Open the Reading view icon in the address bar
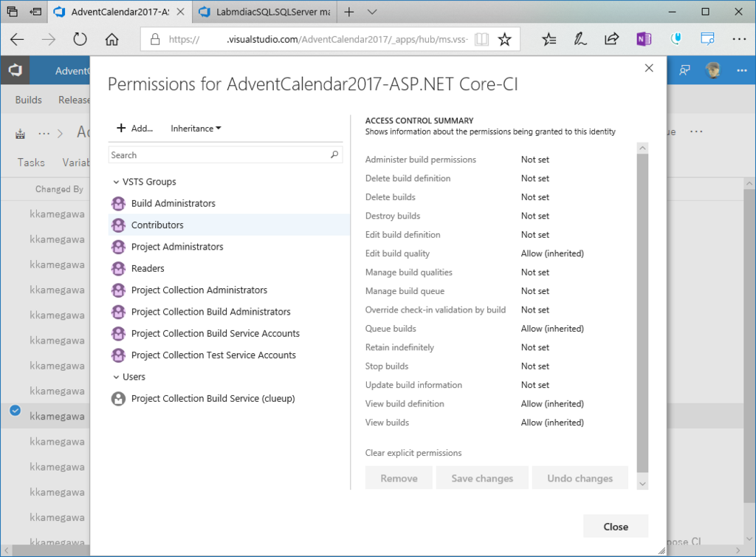 coord(481,39)
